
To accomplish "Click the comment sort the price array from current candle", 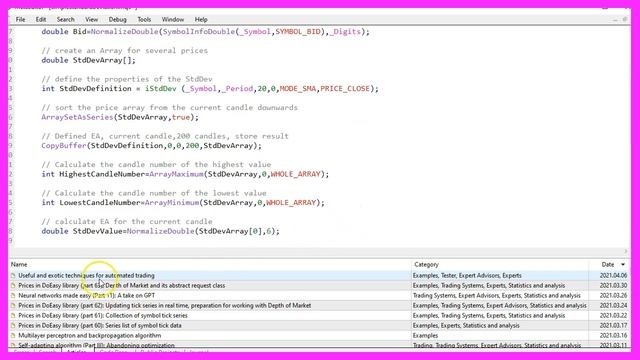I will click(x=169, y=108).
